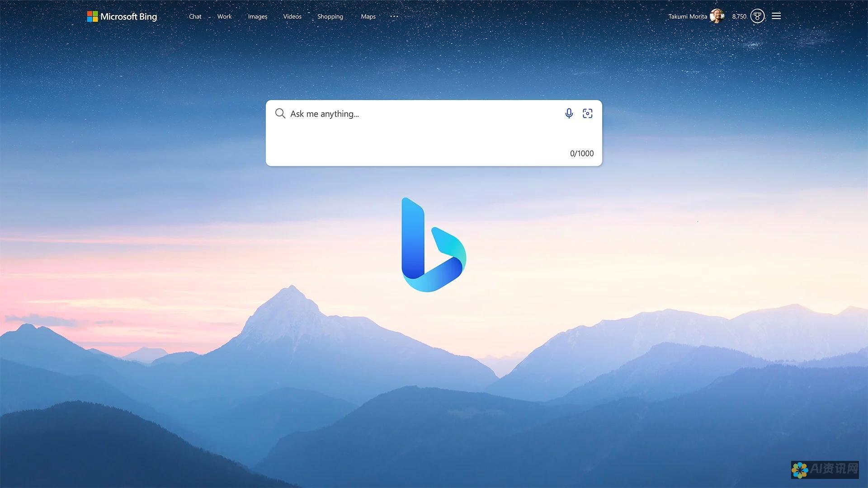Click the Bing rewards trophy icon
The width and height of the screenshot is (868, 488).
(x=758, y=16)
